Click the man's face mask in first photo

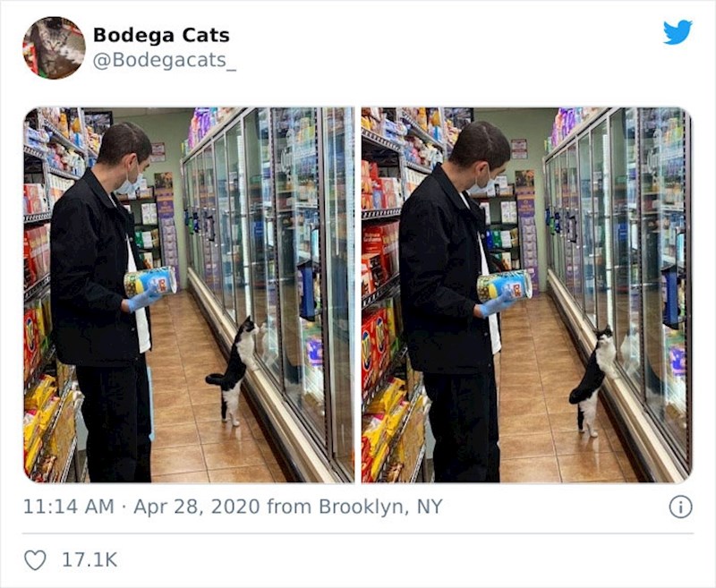click(128, 184)
